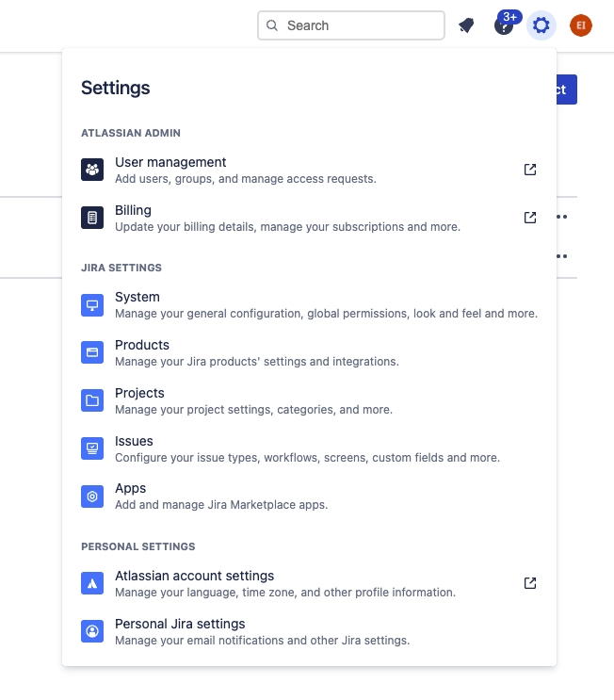Click the System monitor icon
Viewport: 614px width, 700px height.
pos(92,304)
